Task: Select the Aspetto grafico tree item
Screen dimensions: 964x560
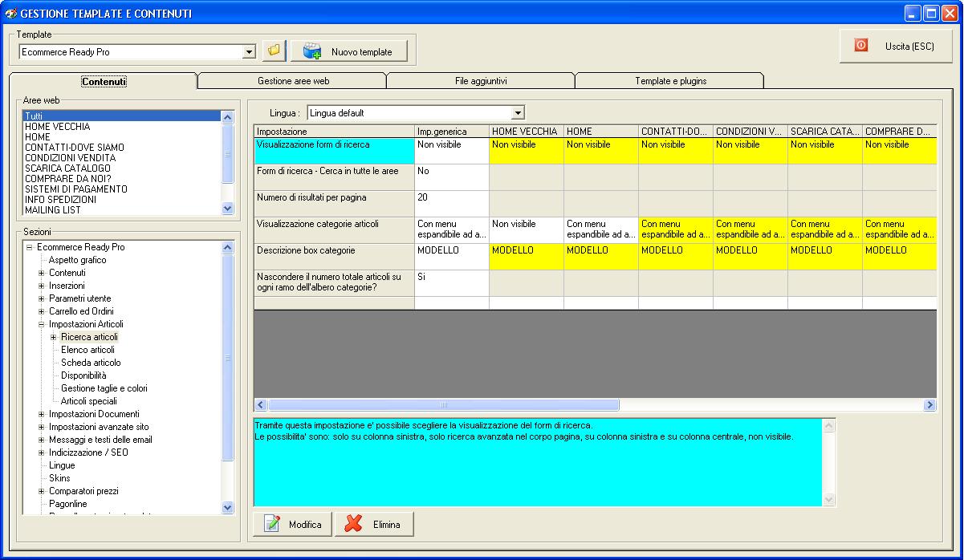Action: pyautogui.click(x=77, y=260)
